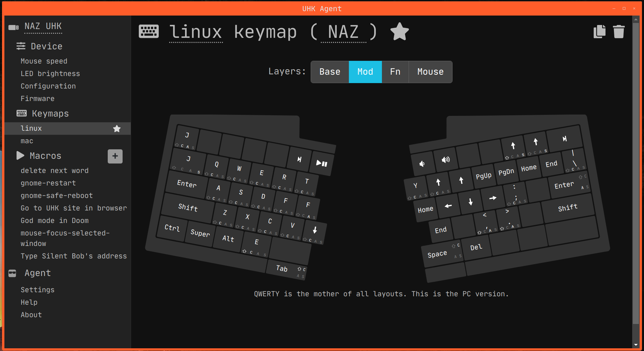Click the device icon next to NAZ UHK
Viewport: 644px width, 351px height.
[x=14, y=27]
